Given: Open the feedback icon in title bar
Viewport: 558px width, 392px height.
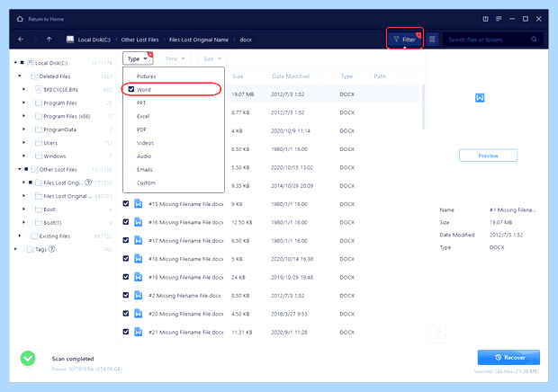Looking at the screenshot, I should [x=485, y=19].
